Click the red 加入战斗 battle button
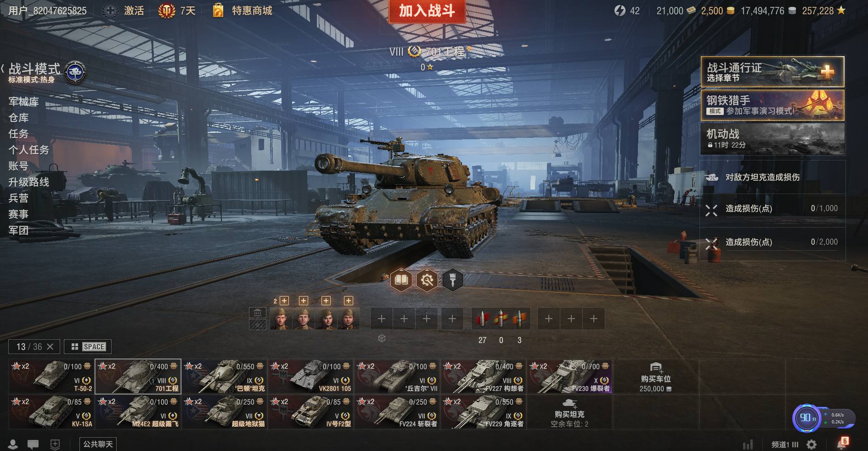The height and width of the screenshot is (451, 868). (427, 11)
